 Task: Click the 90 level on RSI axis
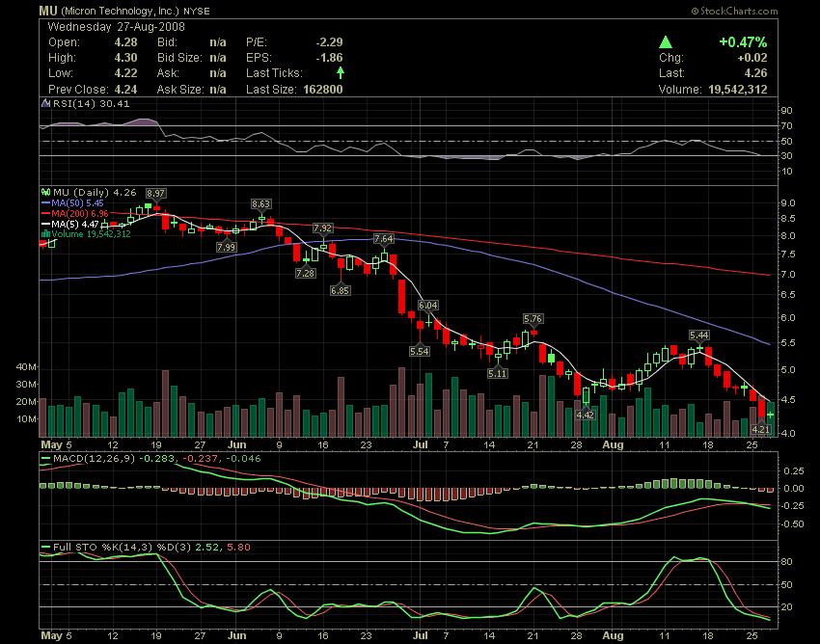click(x=786, y=110)
